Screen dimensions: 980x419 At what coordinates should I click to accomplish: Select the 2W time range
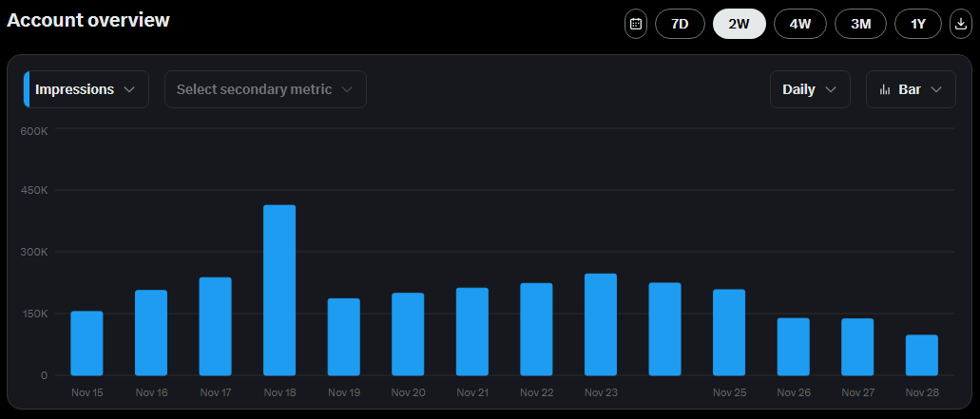point(739,24)
